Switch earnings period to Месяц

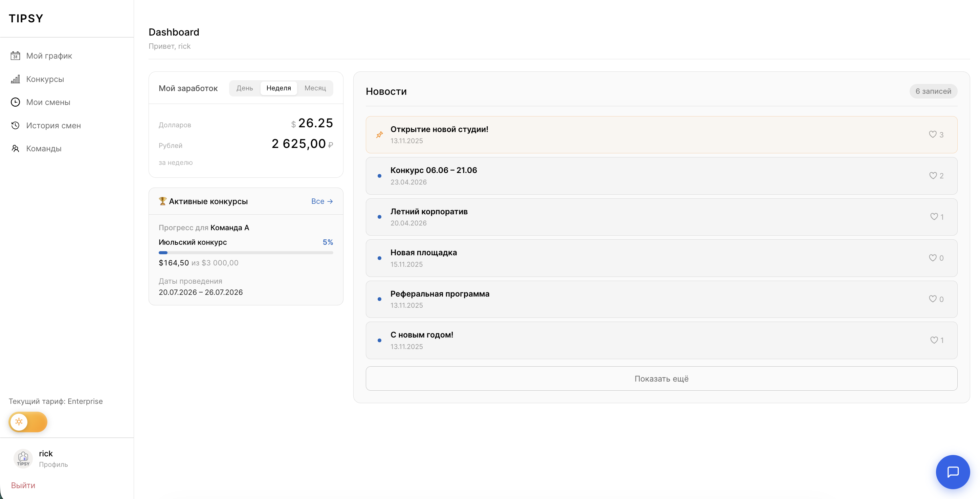tap(315, 88)
